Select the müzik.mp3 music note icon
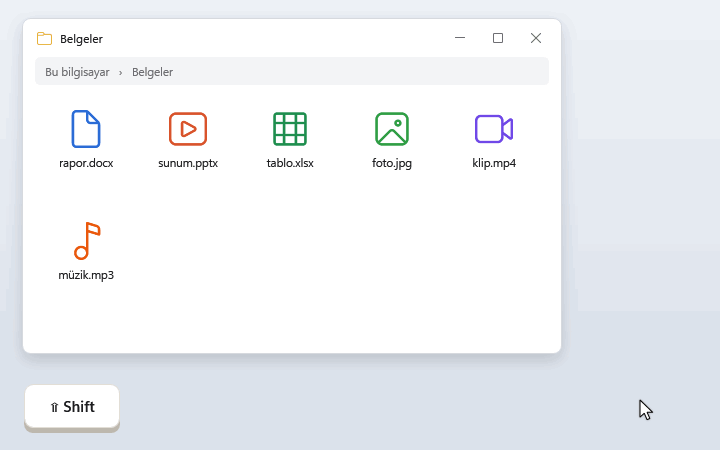Screen dimensions: 720x450 (x=87, y=241)
